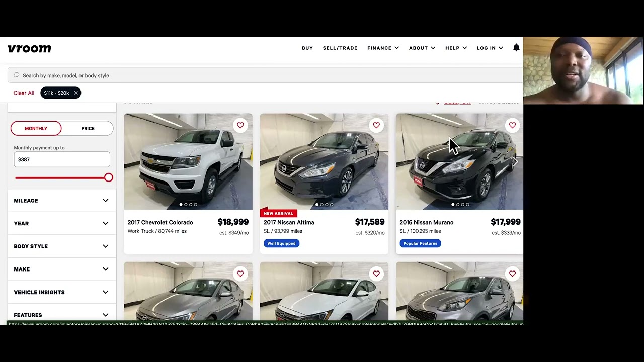Viewport: 644px width, 362px height.
Task: Open the 2016 Nissan Murano listing title
Action: pos(426,222)
